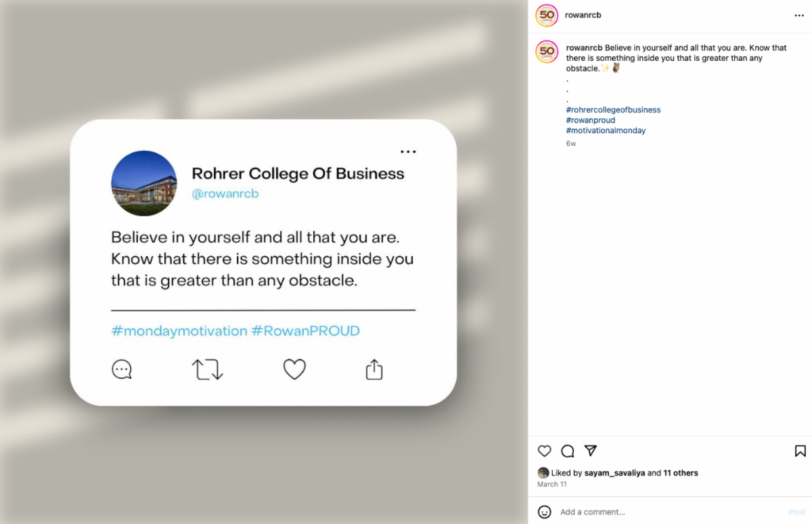Open the #rowanproud hashtag link
Viewport: 812px width, 524px height.
pyautogui.click(x=591, y=120)
